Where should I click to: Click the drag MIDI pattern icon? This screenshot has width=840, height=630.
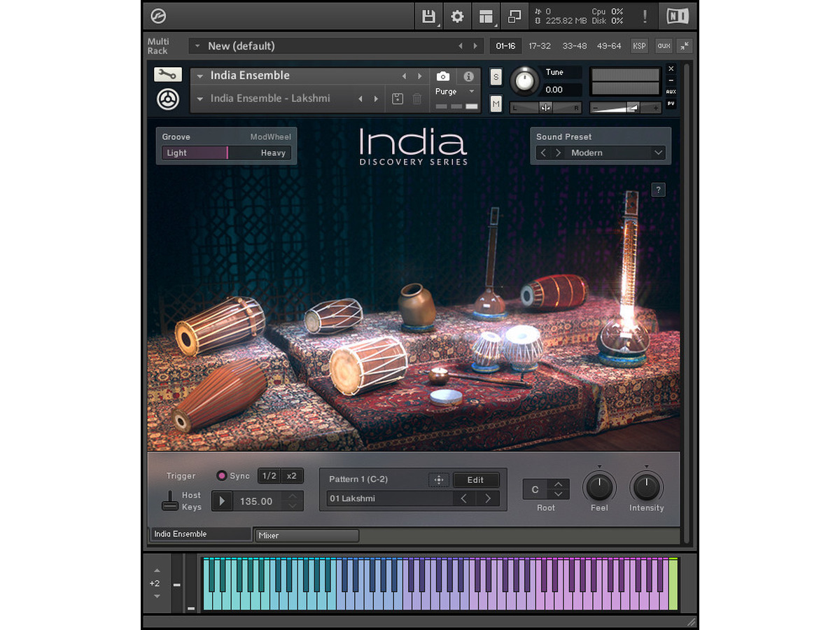tap(439, 479)
